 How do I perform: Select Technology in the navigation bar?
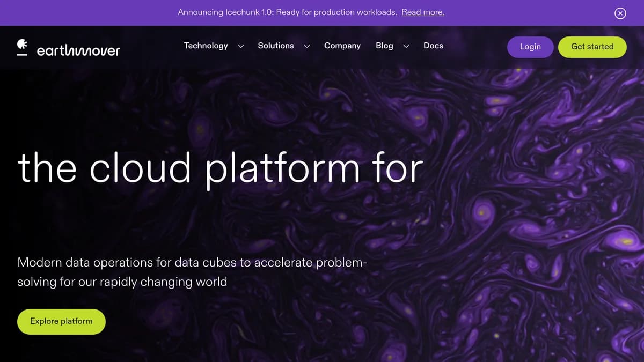coord(206,46)
